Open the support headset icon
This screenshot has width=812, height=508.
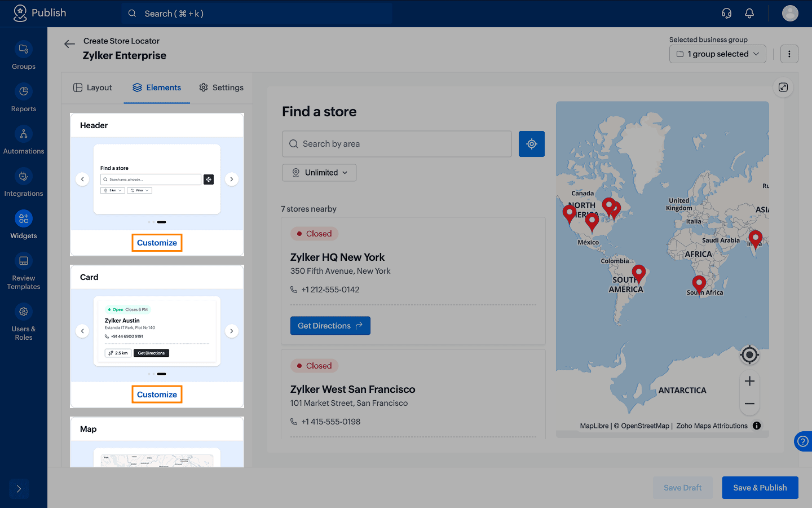pos(727,13)
